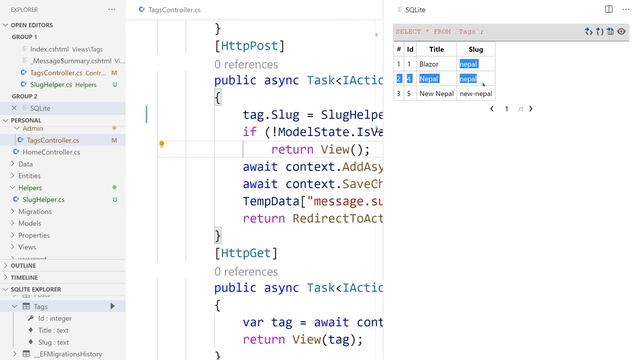Export SQLite results as HTML file icon
Screen dimensions: 640x360
pos(610,31)
